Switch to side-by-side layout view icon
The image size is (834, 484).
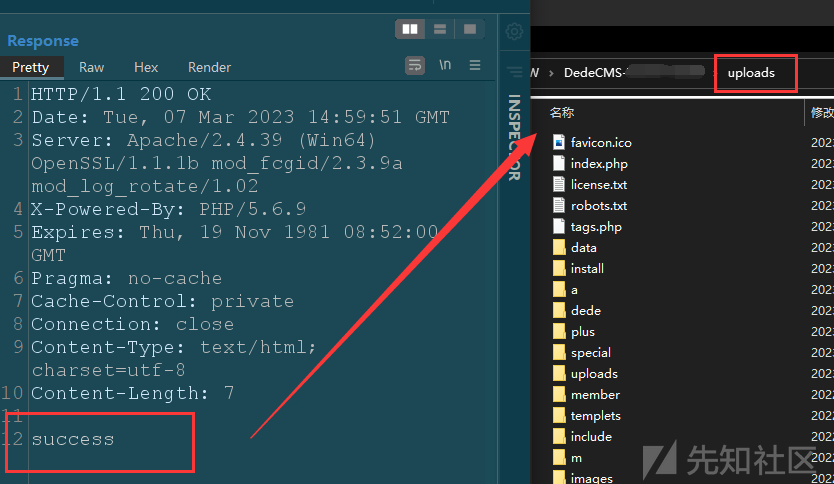click(410, 29)
